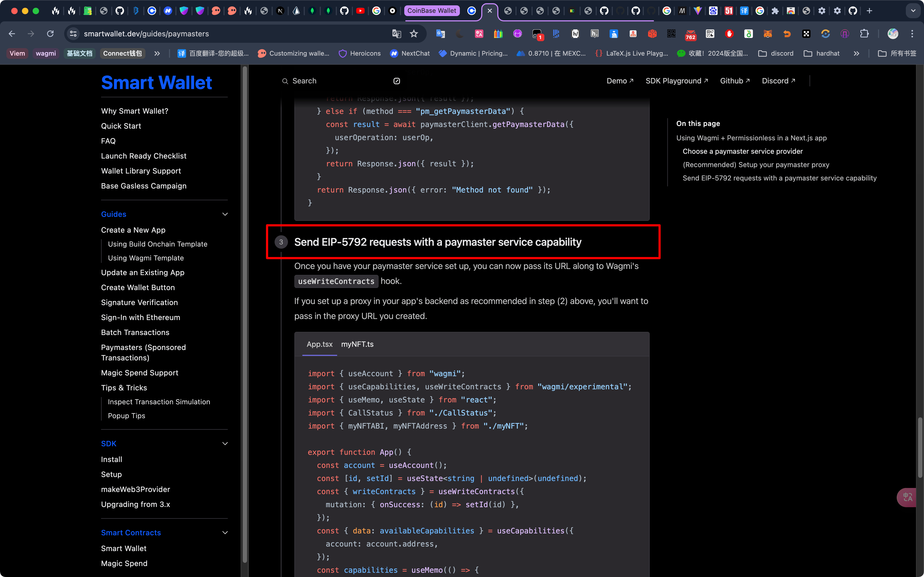Open Signature Verification guide
The height and width of the screenshot is (577, 924).
click(140, 302)
